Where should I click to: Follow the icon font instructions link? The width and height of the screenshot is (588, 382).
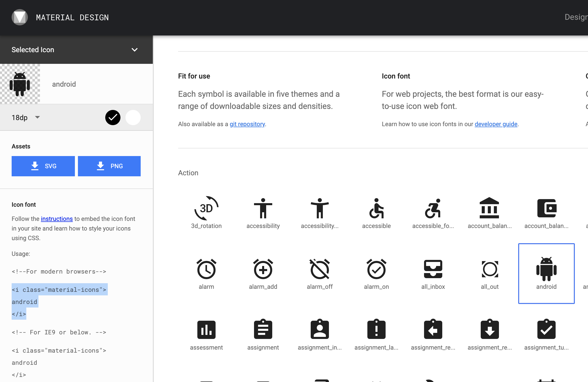(57, 219)
